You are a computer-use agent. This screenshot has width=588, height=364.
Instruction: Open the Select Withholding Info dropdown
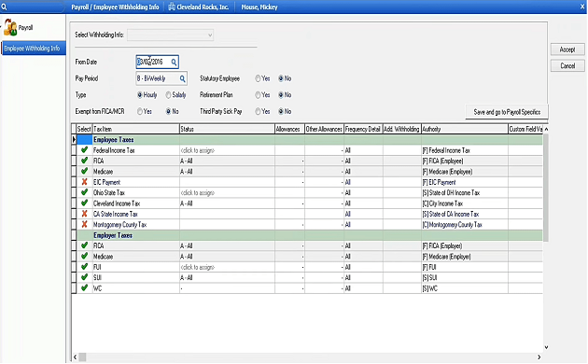pos(171,35)
